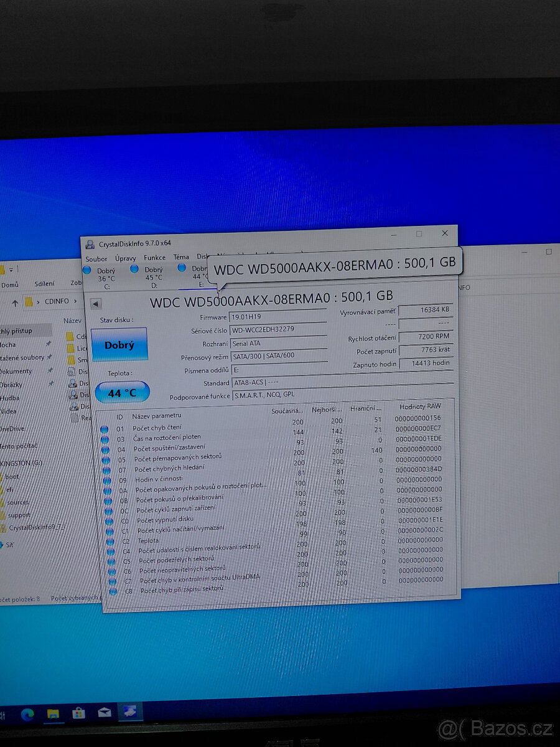Click the Hodnoty RAW column header
Viewport: 560px width, 747px height.
420,406
